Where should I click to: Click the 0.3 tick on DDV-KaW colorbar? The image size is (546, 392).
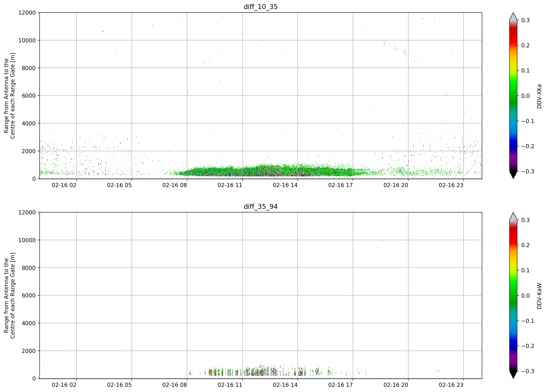tap(526, 220)
